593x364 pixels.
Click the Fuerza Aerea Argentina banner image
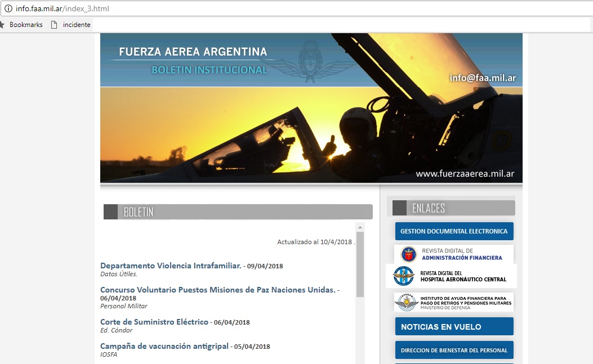pyautogui.click(x=311, y=107)
